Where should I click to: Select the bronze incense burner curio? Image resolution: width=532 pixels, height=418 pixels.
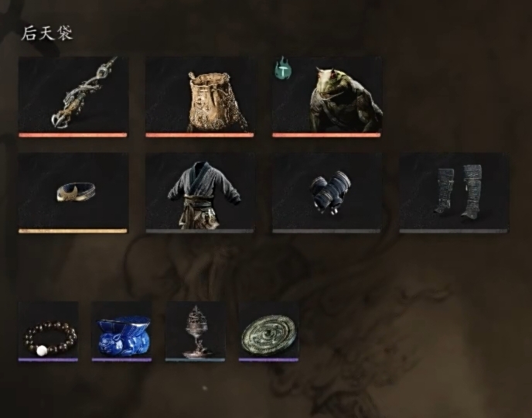click(195, 332)
